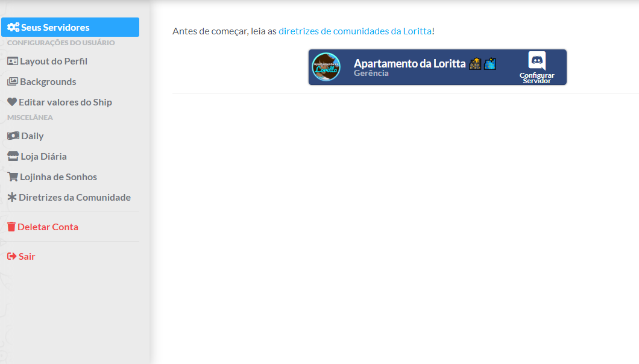Click the blue building badge beside Apartamento da Loritta

click(489, 63)
